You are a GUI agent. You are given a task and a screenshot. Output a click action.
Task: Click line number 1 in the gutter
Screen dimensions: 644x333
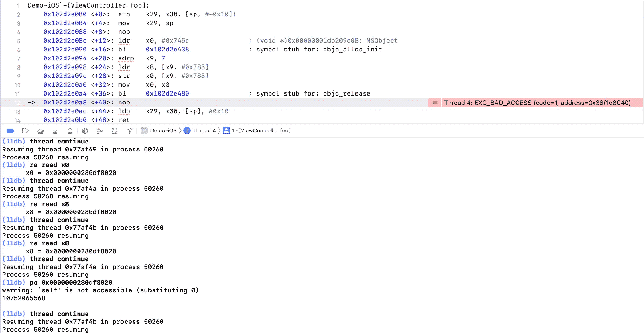(x=19, y=6)
